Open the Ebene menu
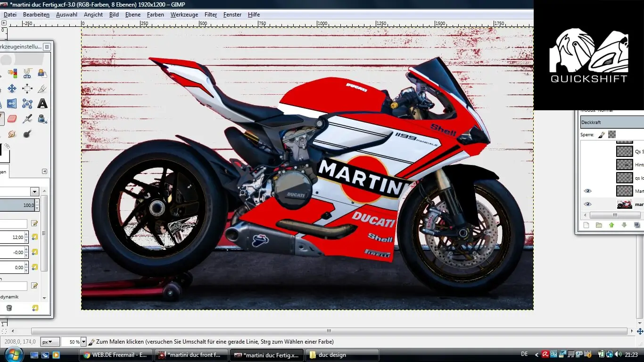The width and height of the screenshot is (644, 362). [x=133, y=15]
